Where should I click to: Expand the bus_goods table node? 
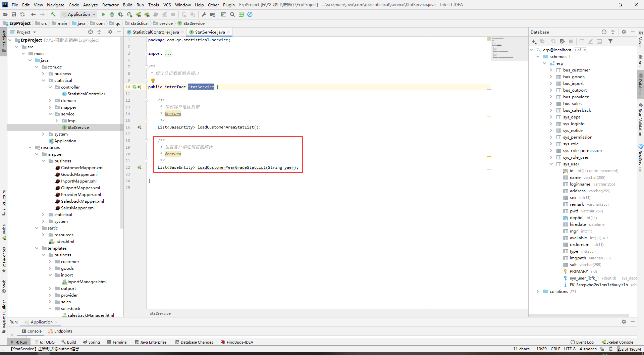tap(551, 77)
